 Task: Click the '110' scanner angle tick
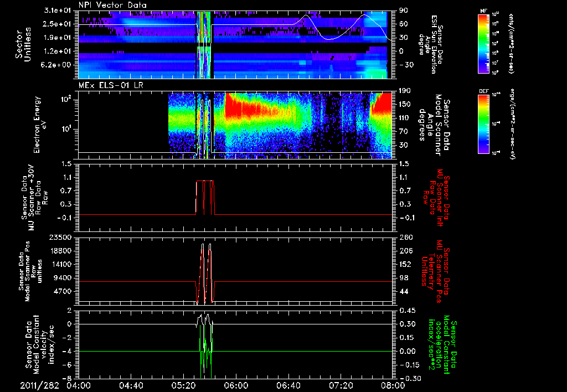pos(405,118)
